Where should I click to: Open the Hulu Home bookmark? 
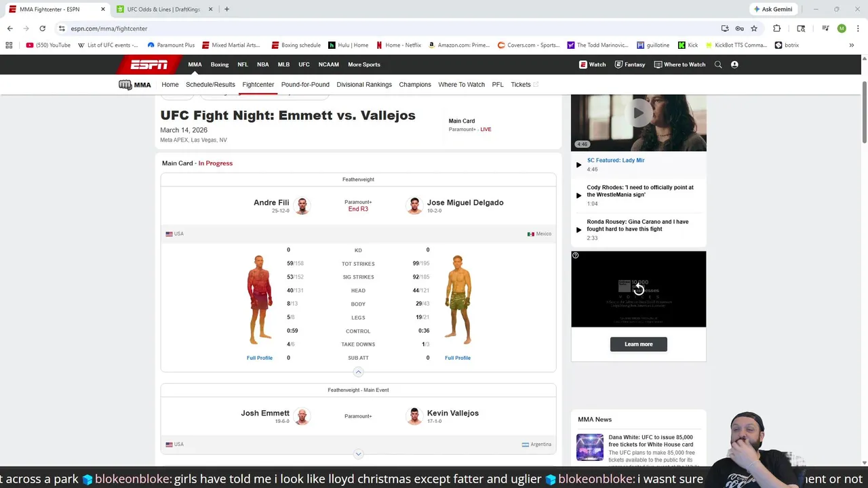349,45
